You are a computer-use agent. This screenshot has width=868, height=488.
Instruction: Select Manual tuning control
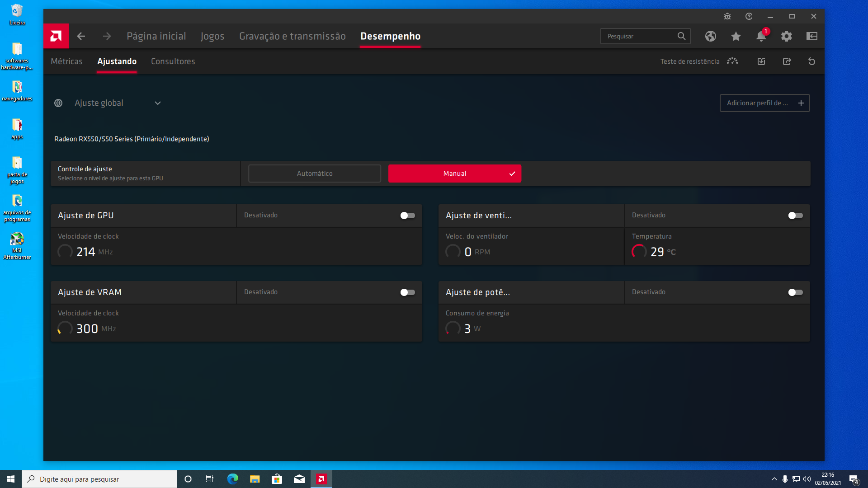[x=455, y=174]
